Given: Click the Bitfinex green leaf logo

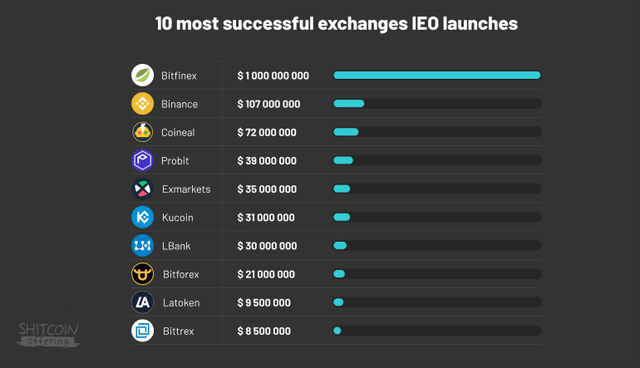Looking at the screenshot, I should tap(142, 75).
